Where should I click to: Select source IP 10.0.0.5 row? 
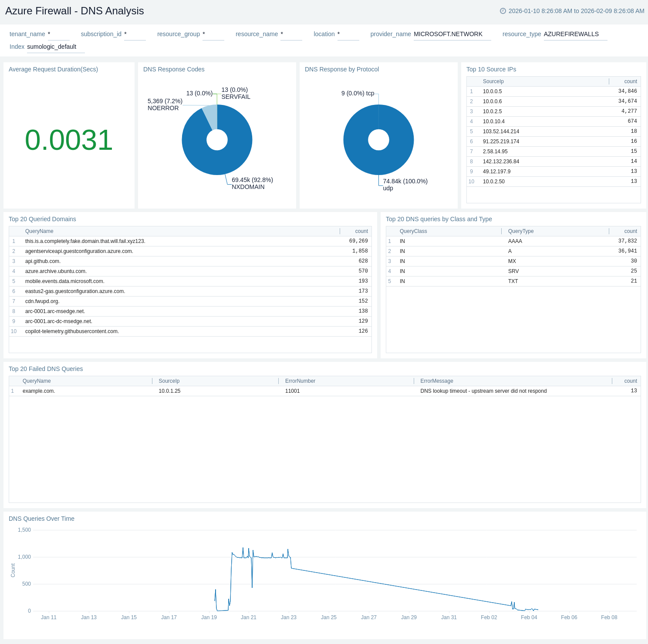click(x=492, y=91)
